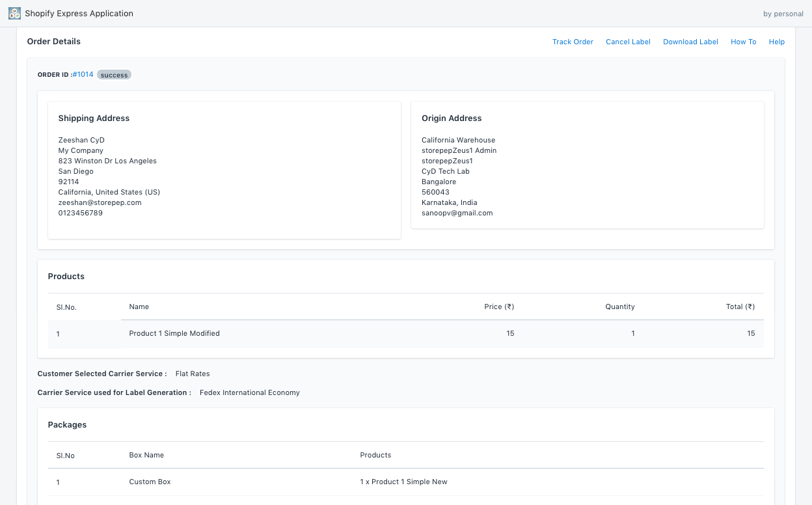The height and width of the screenshot is (505, 812).
Task: Click the phone number 0123456789
Action: [x=81, y=213]
